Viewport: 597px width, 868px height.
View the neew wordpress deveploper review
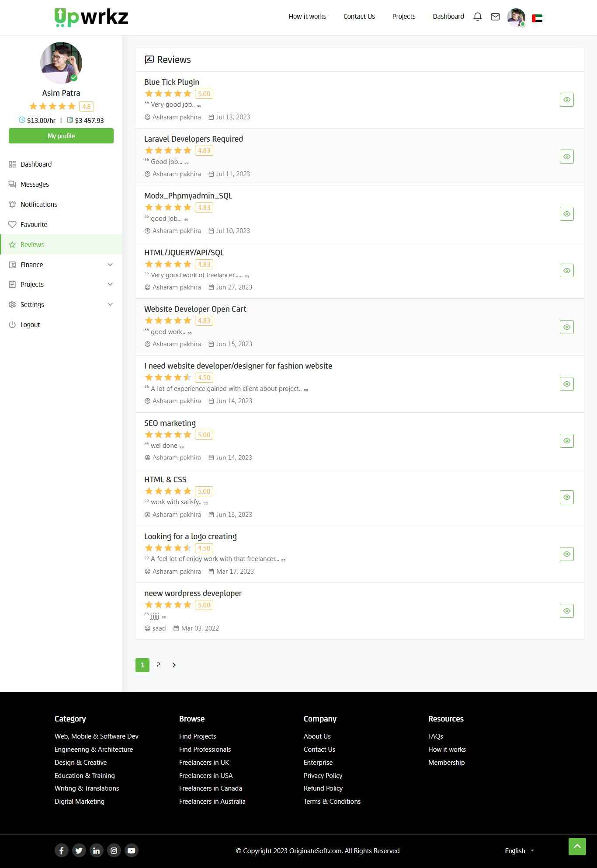tap(566, 610)
